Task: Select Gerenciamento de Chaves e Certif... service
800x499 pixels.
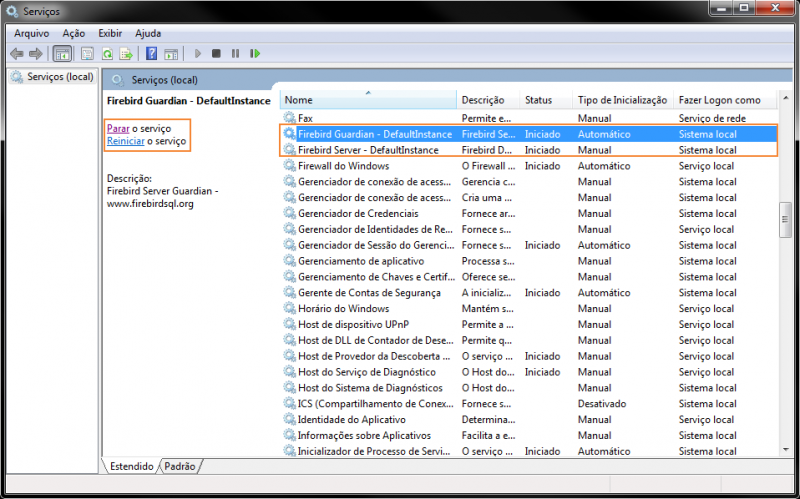Action: click(x=529, y=277)
